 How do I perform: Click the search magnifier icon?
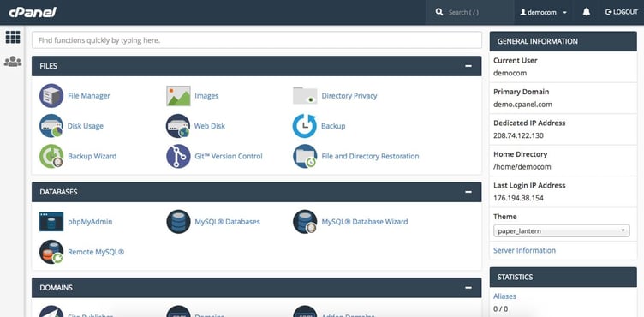pos(439,12)
